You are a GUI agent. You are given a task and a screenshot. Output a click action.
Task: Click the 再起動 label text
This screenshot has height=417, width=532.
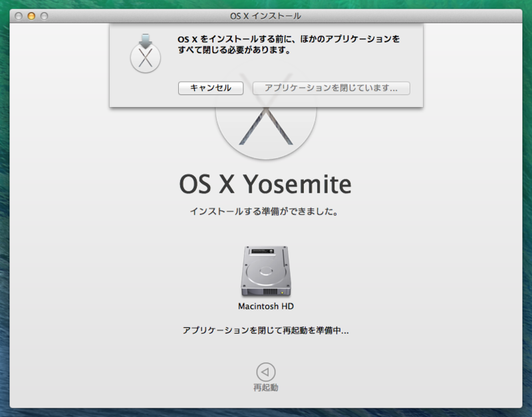click(x=265, y=388)
